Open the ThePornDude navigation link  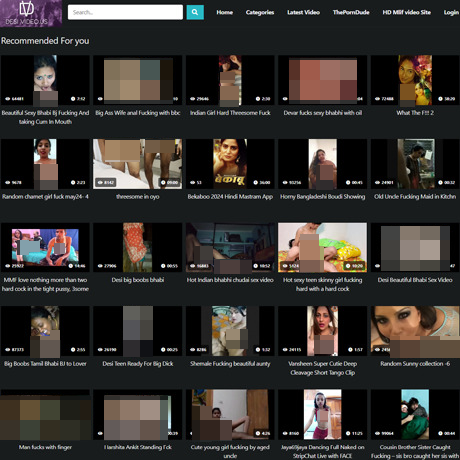[x=351, y=12]
